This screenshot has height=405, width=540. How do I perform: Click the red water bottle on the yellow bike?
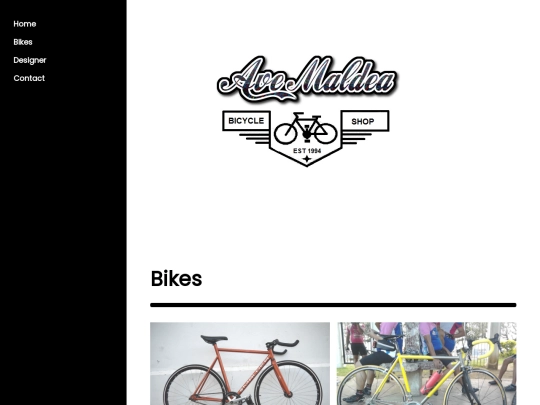point(431,382)
